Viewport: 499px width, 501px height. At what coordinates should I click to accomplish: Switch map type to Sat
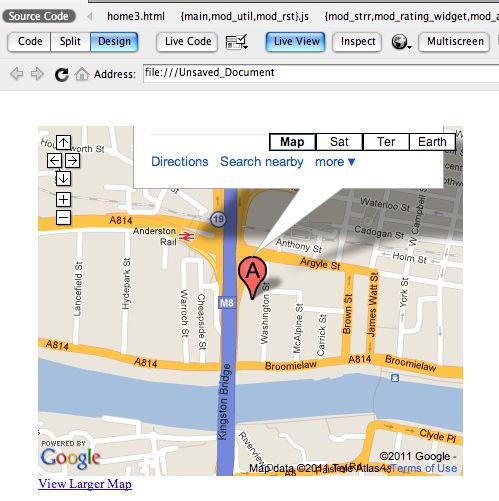coord(339,142)
